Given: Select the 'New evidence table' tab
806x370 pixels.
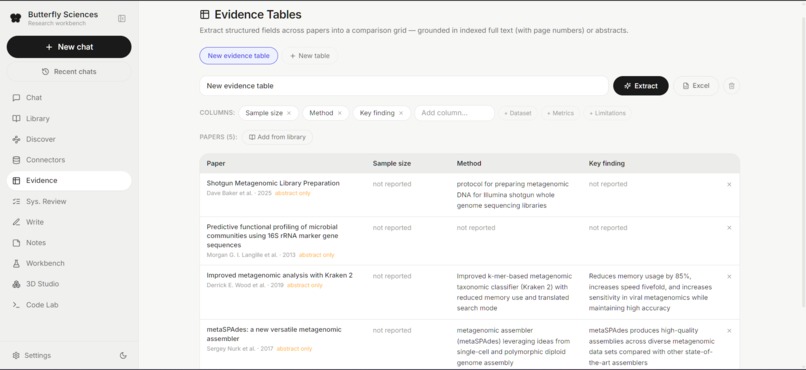Looking at the screenshot, I should click(239, 56).
